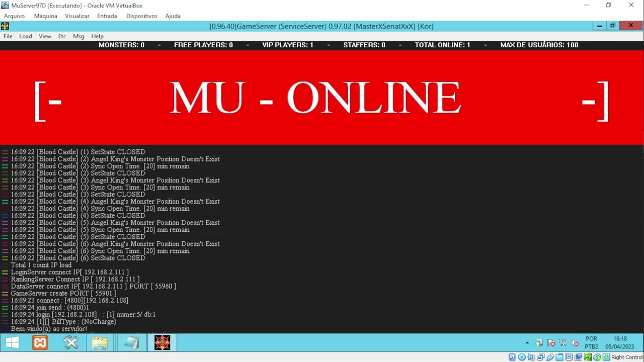Open File Explorer from the taskbar
Screen dimensions: 644x362
click(x=100, y=343)
